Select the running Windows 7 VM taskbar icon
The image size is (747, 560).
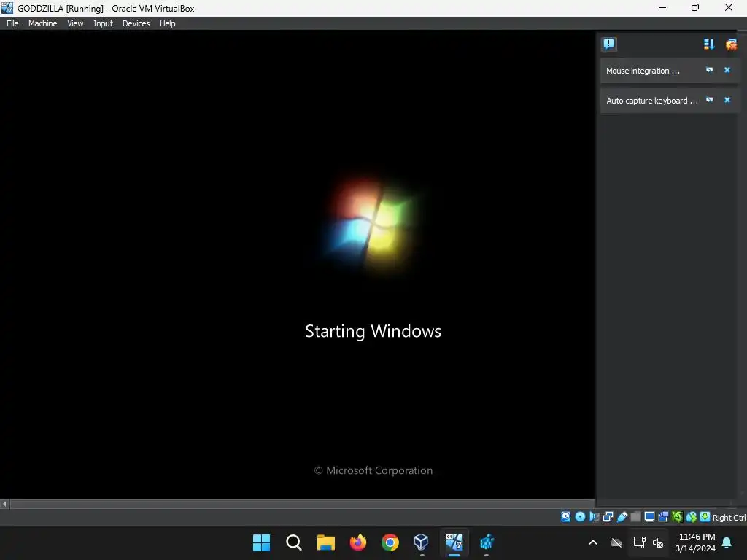pos(454,542)
